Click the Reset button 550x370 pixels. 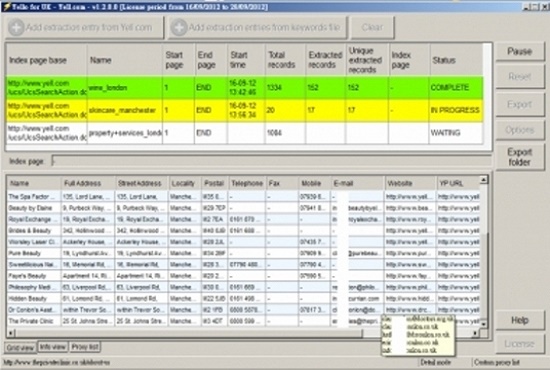coord(519,76)
